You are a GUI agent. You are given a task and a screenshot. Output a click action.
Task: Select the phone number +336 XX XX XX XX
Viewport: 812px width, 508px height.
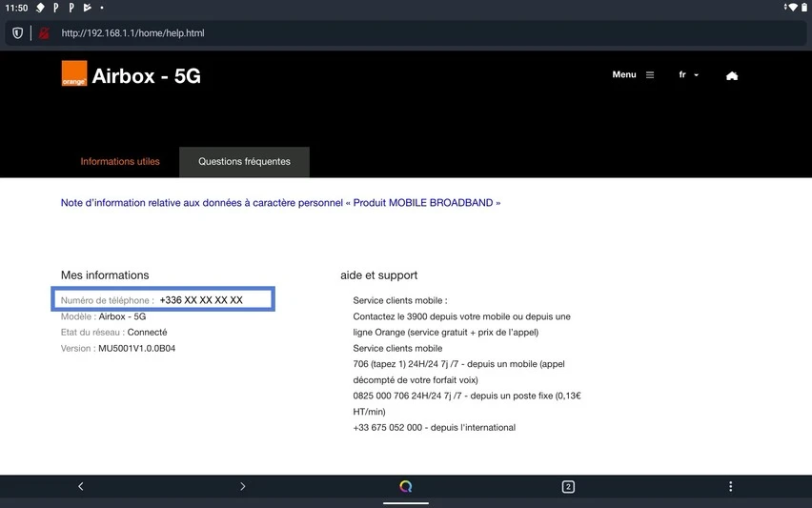(x=201, y=300)
